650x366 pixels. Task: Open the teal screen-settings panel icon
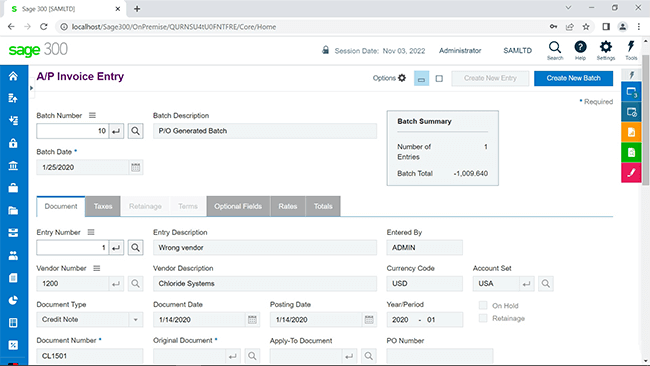tap(631, 112)
